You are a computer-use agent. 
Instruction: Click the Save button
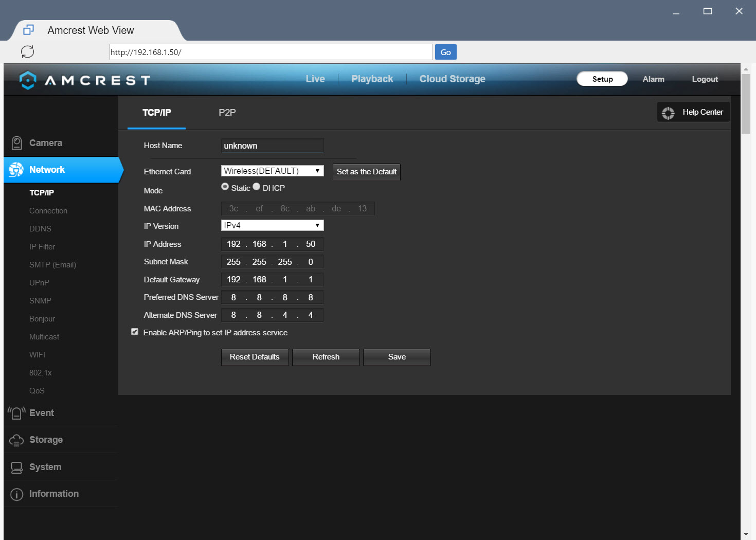click(397, 357)
